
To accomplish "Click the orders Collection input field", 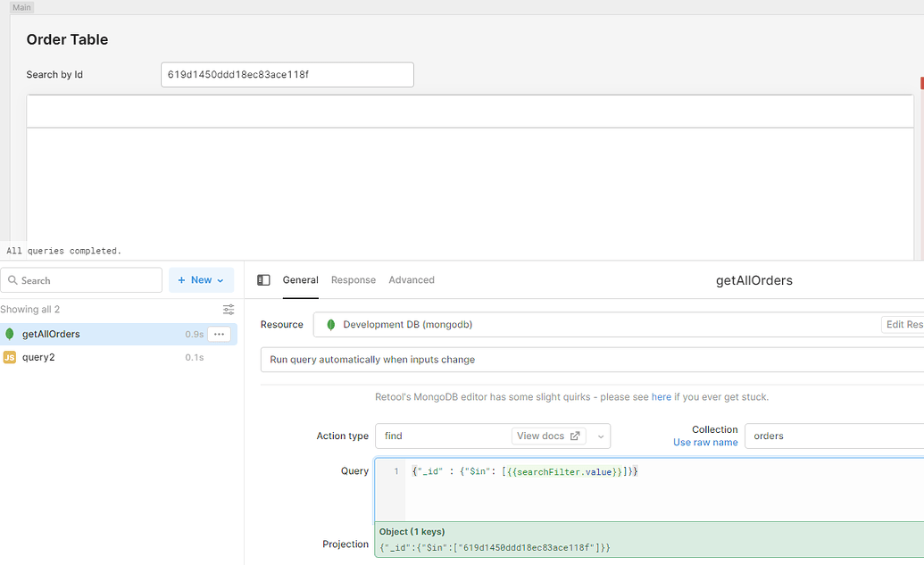I will click(x=830, y=436).
